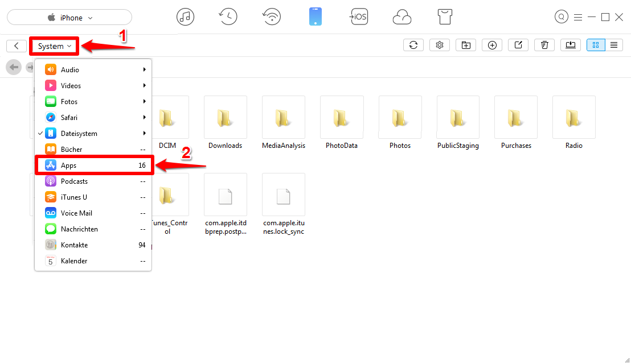Click the gray back navigation arrow
This screenshot has height=364, width=631.
point(14,67)
